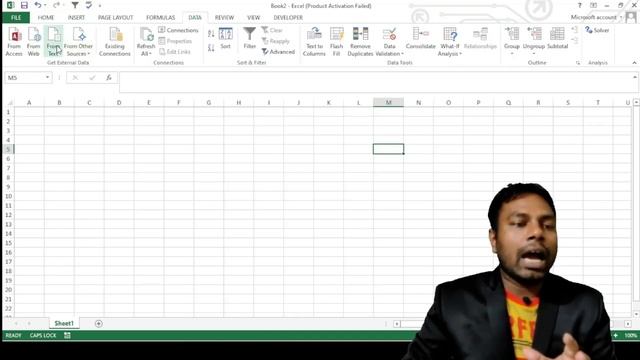Image resolution: width=640 pixels, height=360 pixels.
Task: Sort A to Z ascending
Action: pyautogui.click(x=211, y=34)
